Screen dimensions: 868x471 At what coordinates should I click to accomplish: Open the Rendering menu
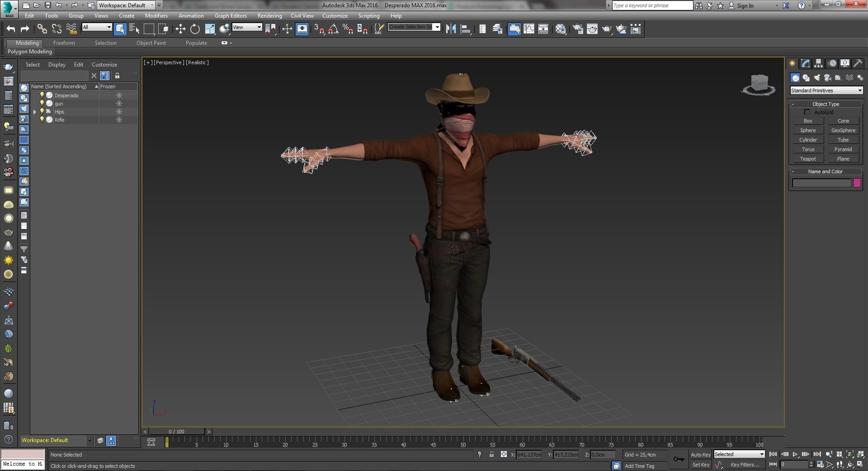pos(269,15)
